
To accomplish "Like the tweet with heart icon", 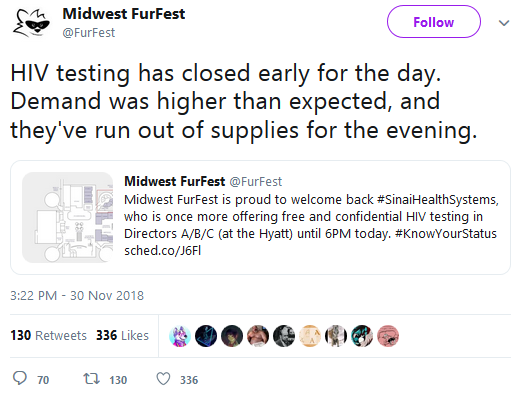I will click(163, 379).
